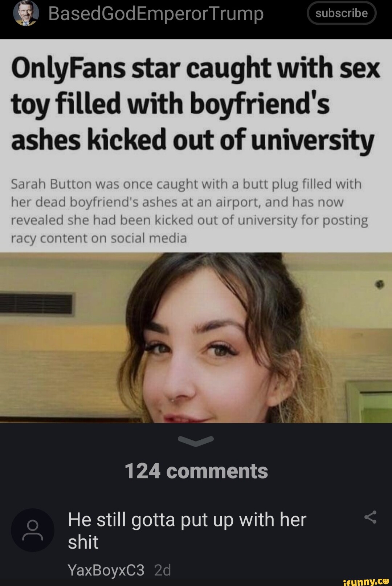392x586 pixels.
Task: Expand comments with the chevron arrow
Action: (196, 440)
